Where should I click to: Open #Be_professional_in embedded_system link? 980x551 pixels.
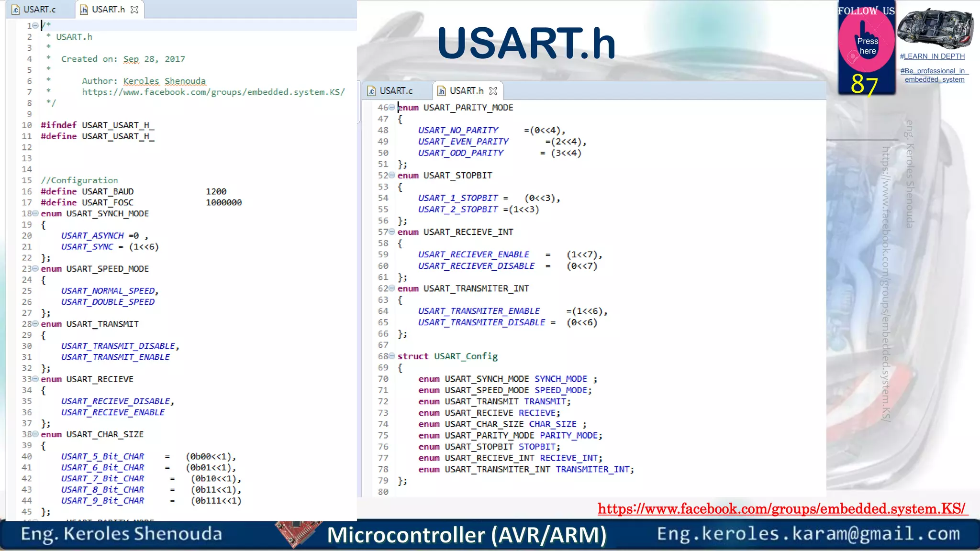(x=935, y=75)
